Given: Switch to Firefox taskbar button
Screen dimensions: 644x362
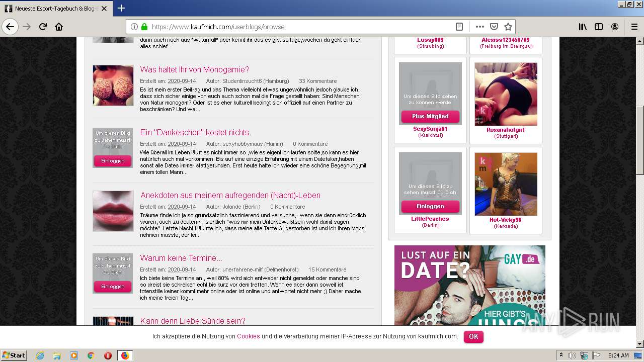Looking at the screenshot, I should pyautogui.click(x=125, y=355).
